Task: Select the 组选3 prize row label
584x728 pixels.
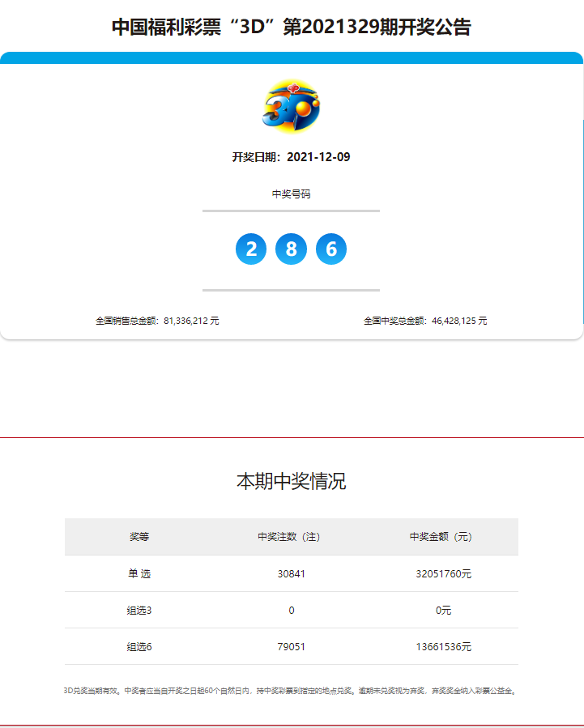Action: click(x=139, y=610)
